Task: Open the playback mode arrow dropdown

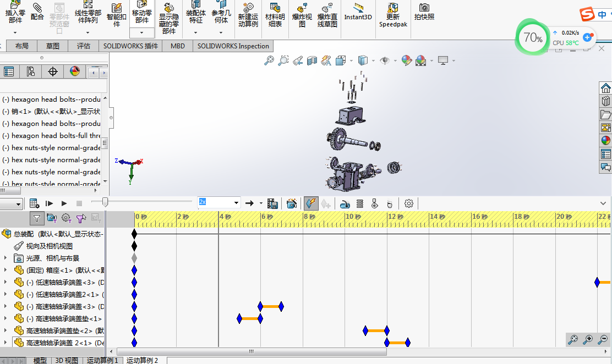Action: pos(261,203)
